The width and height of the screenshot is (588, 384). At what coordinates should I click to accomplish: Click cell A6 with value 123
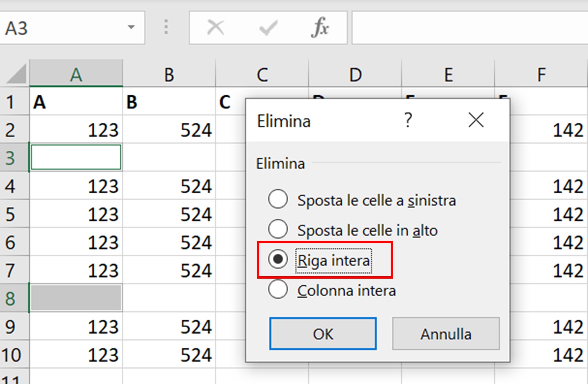[76, 242]
